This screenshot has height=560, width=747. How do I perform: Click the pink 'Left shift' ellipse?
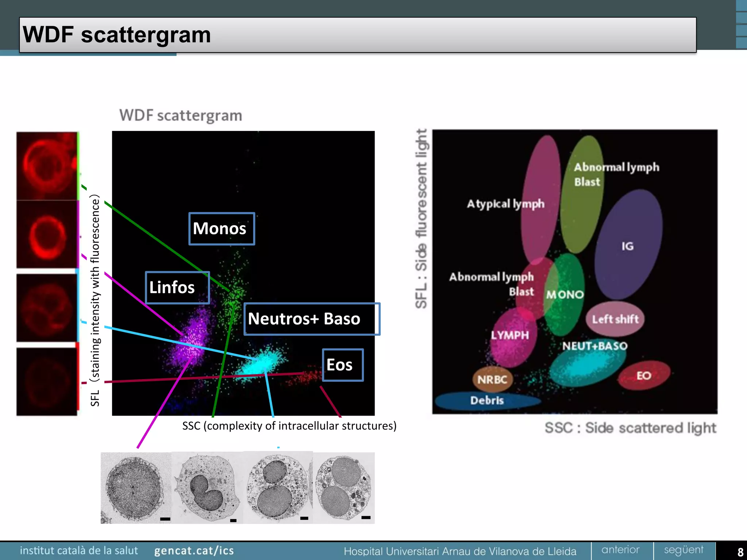click(615, 319)
